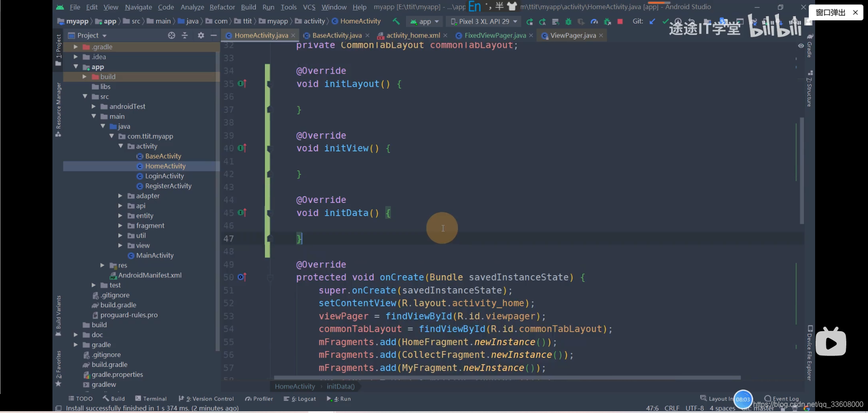Viewport: 868px width, 413px height.
Task: Click the vertical editor scrollbar thumb
Action: pos(802,171)
